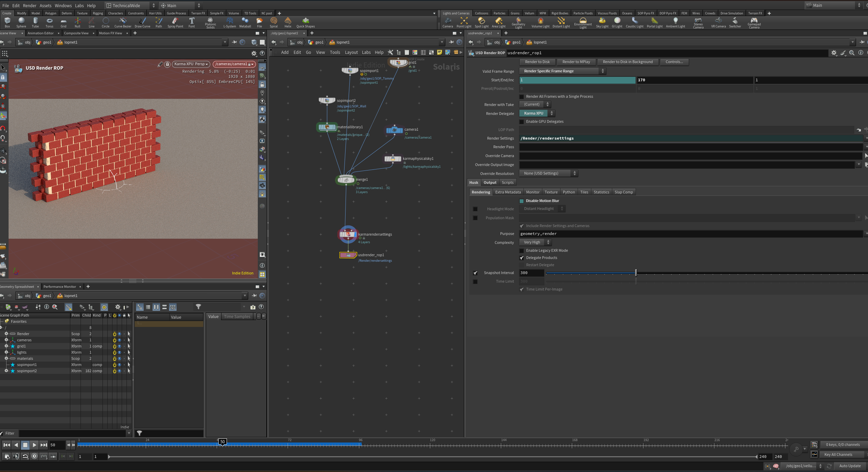Select the Metaball shelf tool

coord(245,23)
